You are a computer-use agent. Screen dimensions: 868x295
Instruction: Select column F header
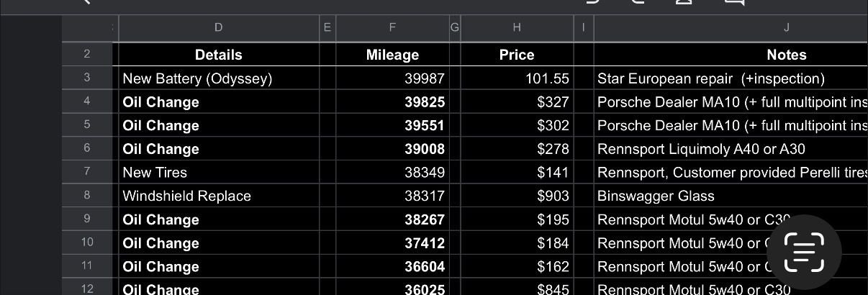coord(392,28)
